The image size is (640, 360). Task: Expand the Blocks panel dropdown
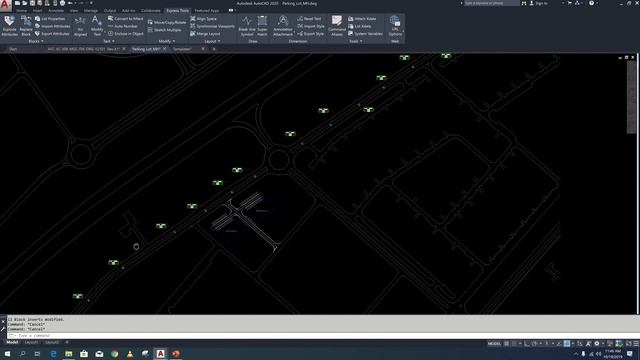(x=36, y=41)
